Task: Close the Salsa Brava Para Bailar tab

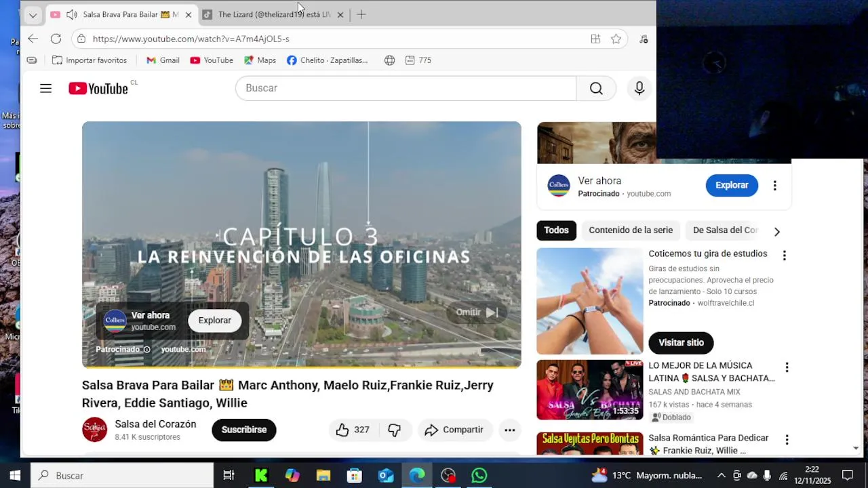Action: tap(188, 14)
